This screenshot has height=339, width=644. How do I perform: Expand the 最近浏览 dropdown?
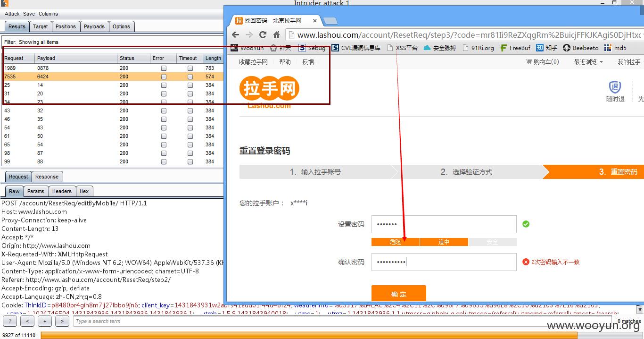point(588,62)
